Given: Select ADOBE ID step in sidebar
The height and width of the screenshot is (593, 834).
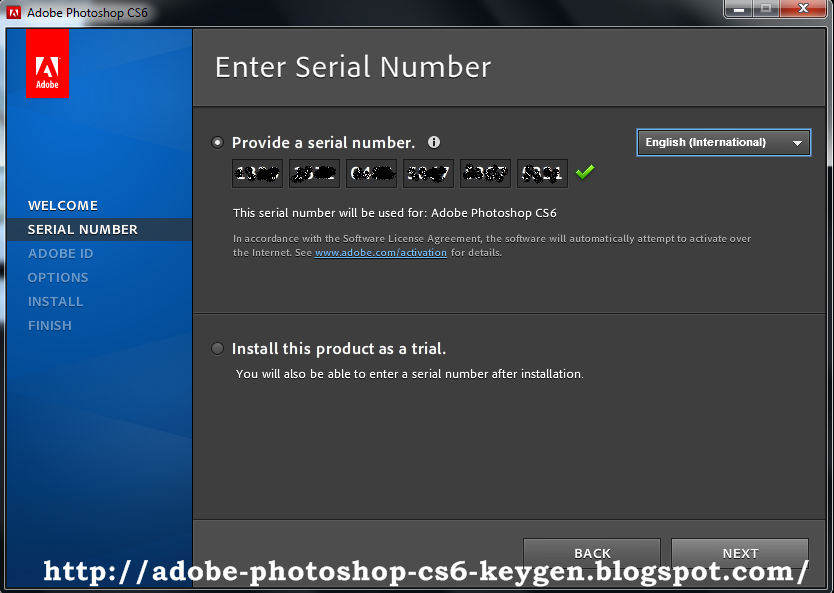Looking at the screenshot, I should click(61, 253).
